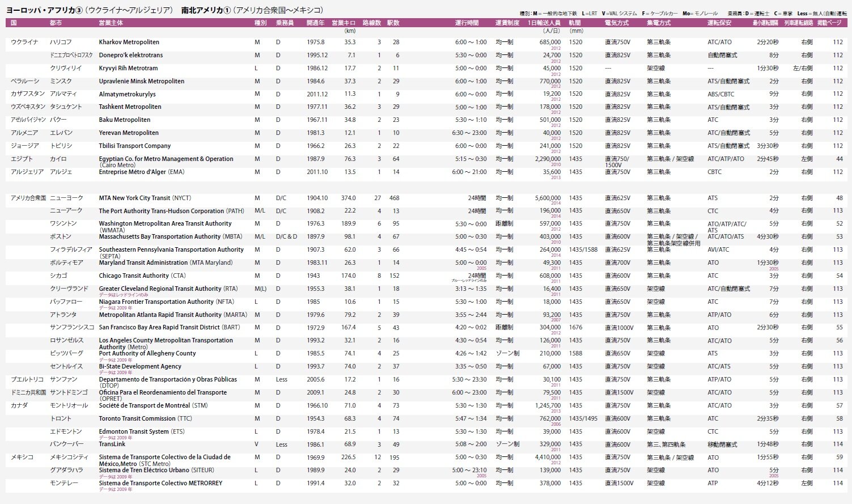Select the 第三、第四軌条 current collection cell
This screenshot has width=852, height=504.
(666, 444)
